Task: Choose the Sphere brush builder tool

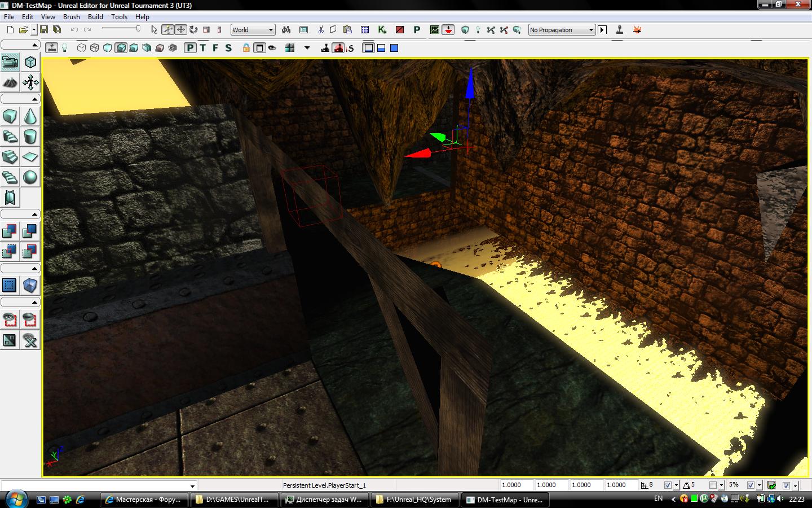Action: pyautogui.click(x=30, y=177)
